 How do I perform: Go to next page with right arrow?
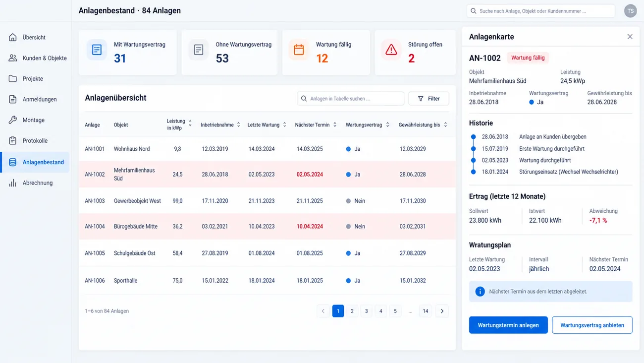tap(442, 311)
